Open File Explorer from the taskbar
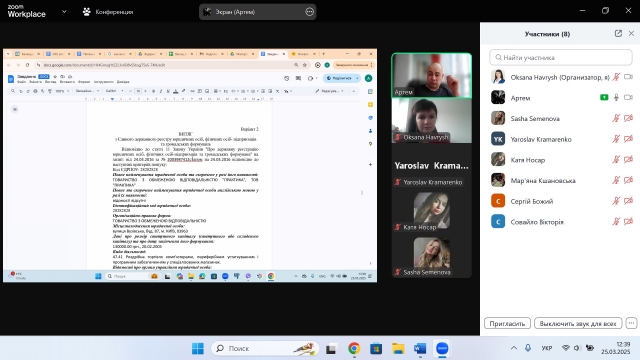Viewport: 640px width, 360px height. (x=398, y=348)
